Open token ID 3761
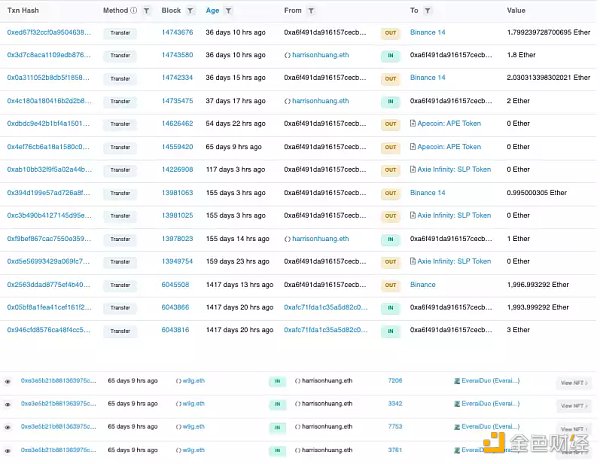The image size is (600, 464). (x=395, y=450)
